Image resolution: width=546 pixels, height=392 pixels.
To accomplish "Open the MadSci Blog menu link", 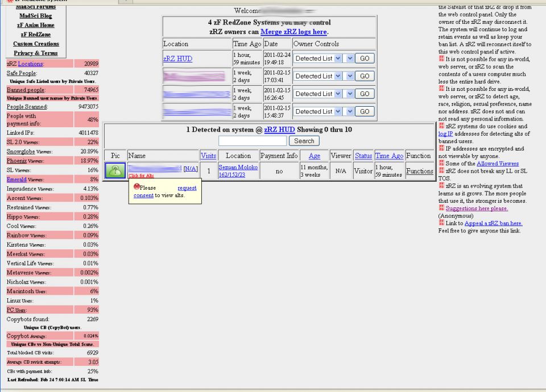I will point(35,16).
